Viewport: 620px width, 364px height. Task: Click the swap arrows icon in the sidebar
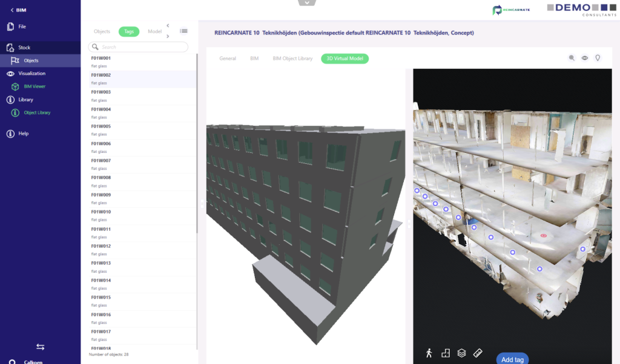point(40,347)
